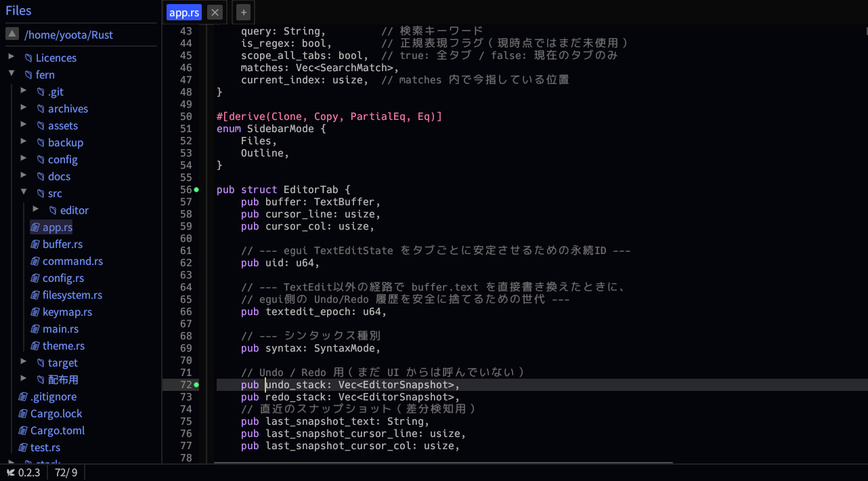Click the file icon next to keymap.rs
The image size is (868, 481).
36,312
